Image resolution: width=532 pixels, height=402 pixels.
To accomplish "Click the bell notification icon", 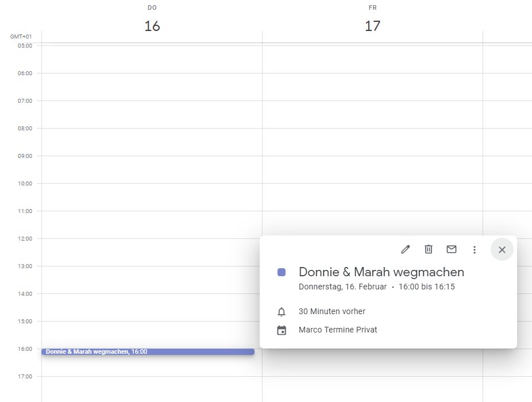I will [282, 311].
